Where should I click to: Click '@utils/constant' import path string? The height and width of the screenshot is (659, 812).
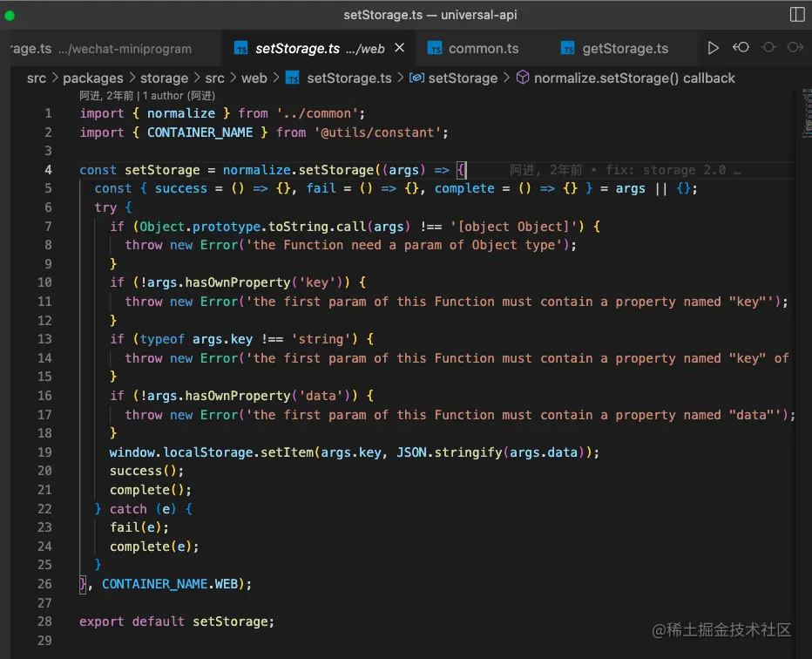click(377, 132)
